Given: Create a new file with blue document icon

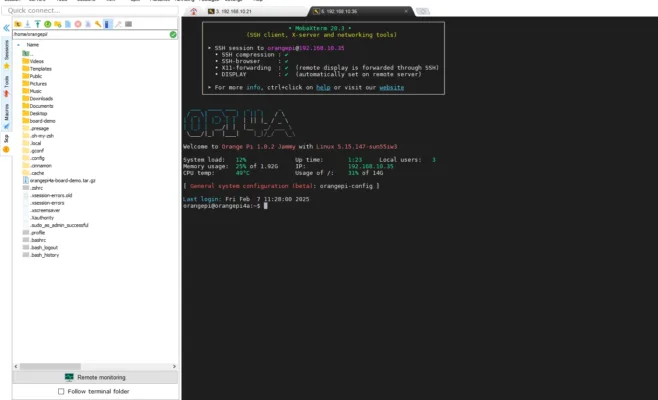Looking at the screenshot, I should coord(68,24).
